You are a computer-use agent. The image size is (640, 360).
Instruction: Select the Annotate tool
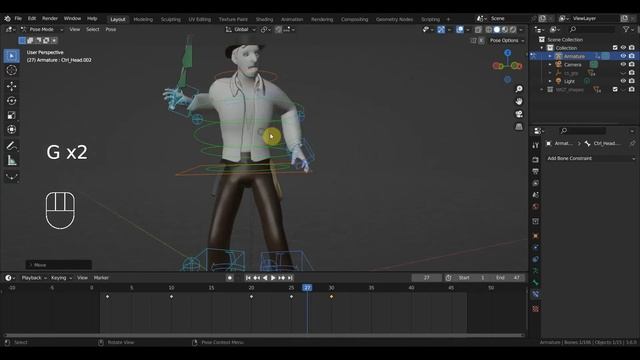(x=11, y=146)
